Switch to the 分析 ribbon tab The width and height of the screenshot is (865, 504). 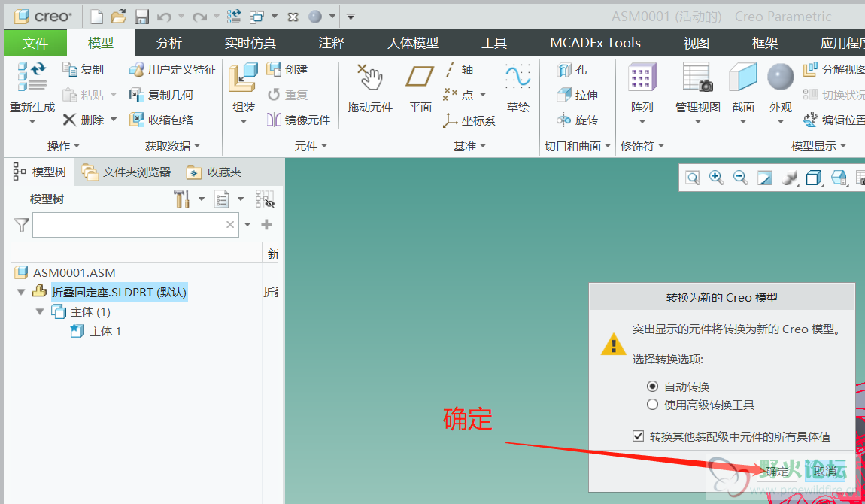coord(169,43)
